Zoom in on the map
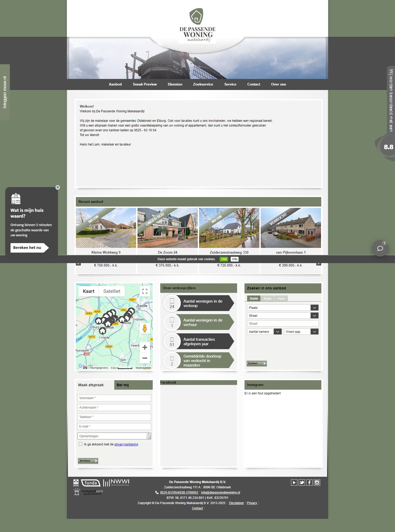 point(145,347)
